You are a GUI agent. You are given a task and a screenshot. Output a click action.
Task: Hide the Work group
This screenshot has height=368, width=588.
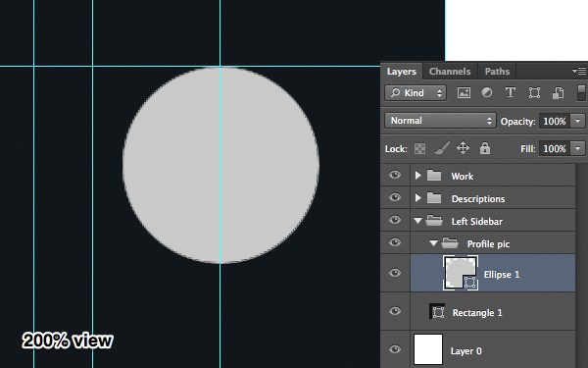pos(395,175)
